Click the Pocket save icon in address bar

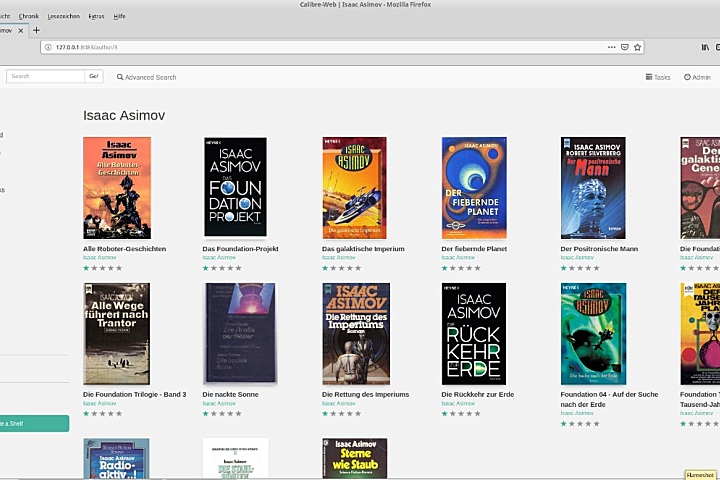pos(625,47)
